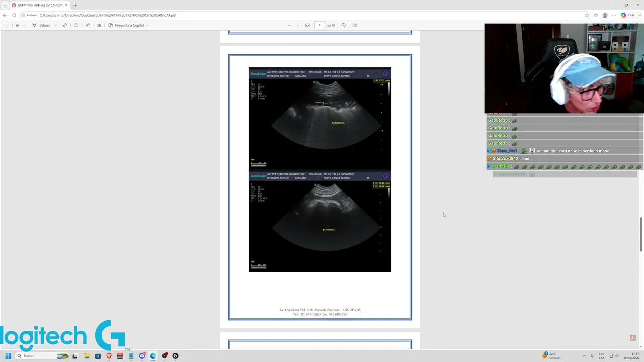Open Dibujar pen options dropdown

click(x=56, y=25)
